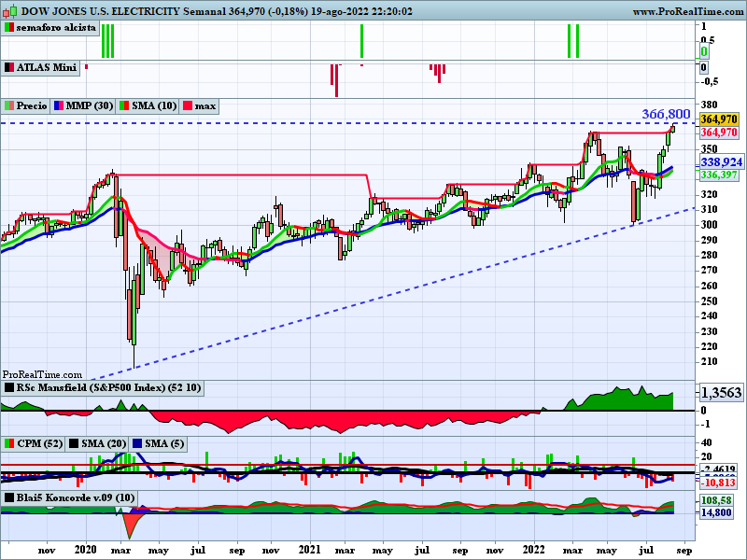
Task: Click the 1,3563 Mansfield value tag
Action: [721, 392]
